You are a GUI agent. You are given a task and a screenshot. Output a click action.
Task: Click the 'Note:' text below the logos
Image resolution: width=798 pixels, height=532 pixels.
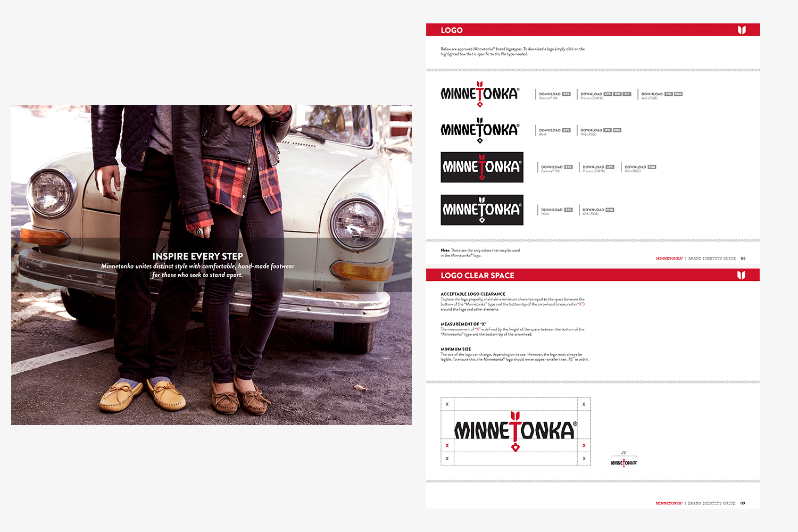[480, 253]
